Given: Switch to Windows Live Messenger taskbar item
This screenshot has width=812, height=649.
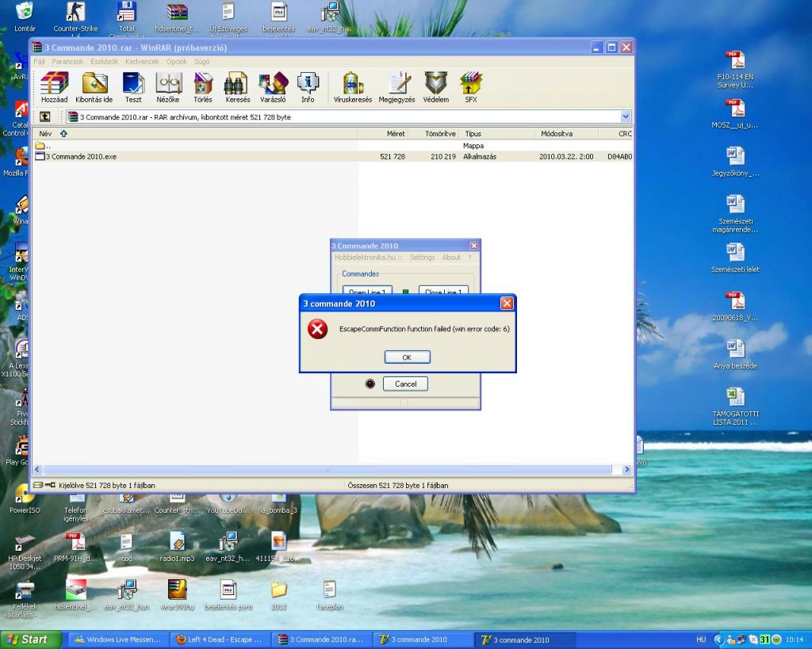Looking at the screenshot, I should tap(119, 639).
